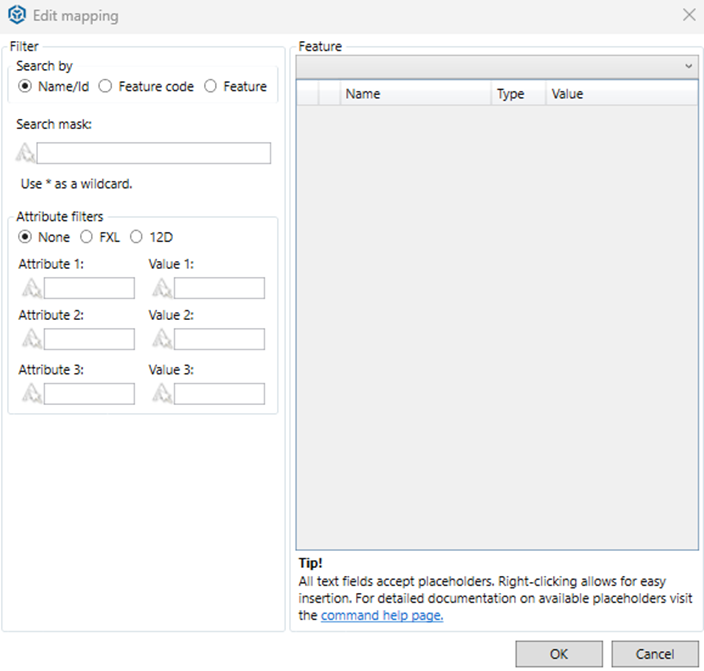
Task: Click the placeholder icon next to Attribute 1
Action: (32, 288)
